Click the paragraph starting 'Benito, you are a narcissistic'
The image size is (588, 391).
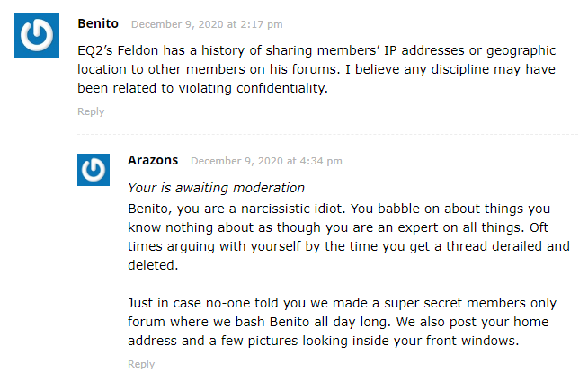349,237
